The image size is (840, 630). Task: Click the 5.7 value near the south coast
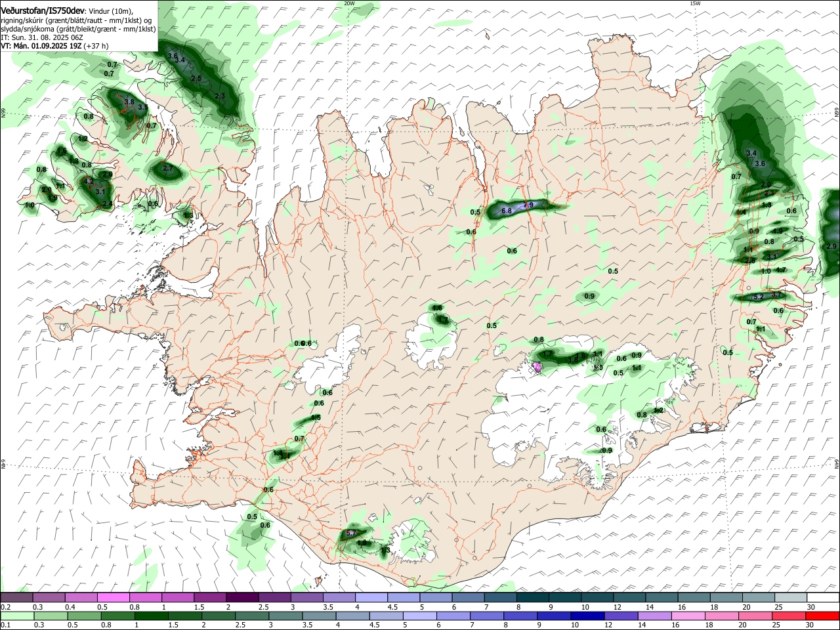(351, 534)
